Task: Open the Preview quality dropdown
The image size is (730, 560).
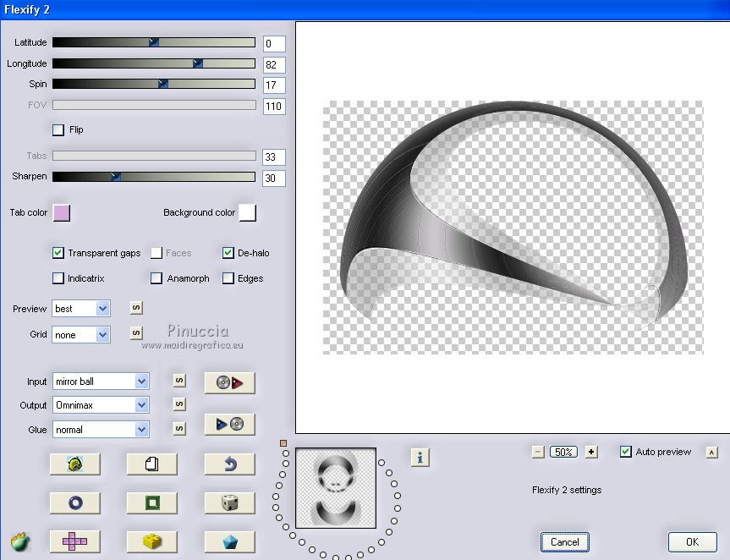Action: [81, 309]
